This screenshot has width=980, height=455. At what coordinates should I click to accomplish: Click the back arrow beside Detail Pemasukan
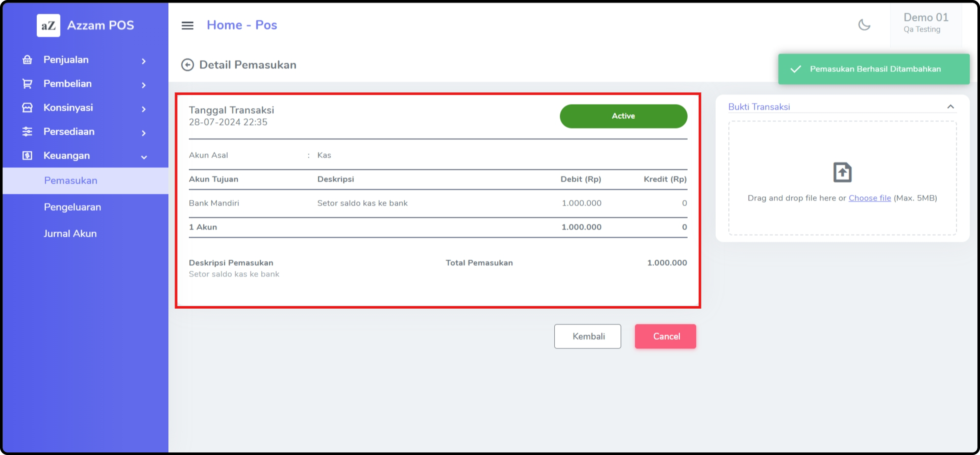187,65
